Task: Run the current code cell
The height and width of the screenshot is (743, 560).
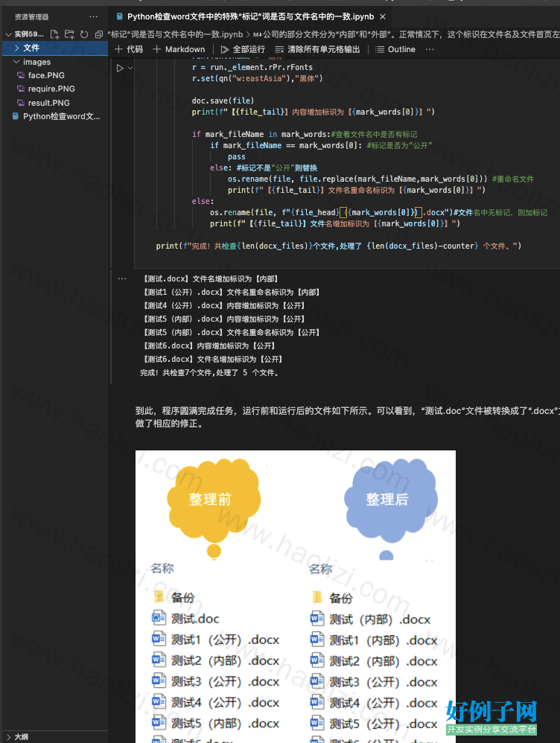Action: 120,68
